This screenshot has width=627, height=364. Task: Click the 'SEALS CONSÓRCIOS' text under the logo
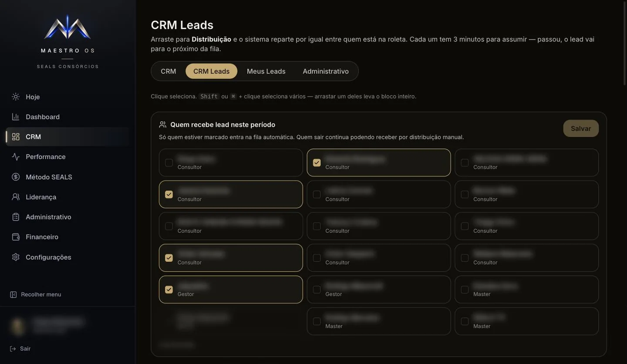(x=68, y=67)
